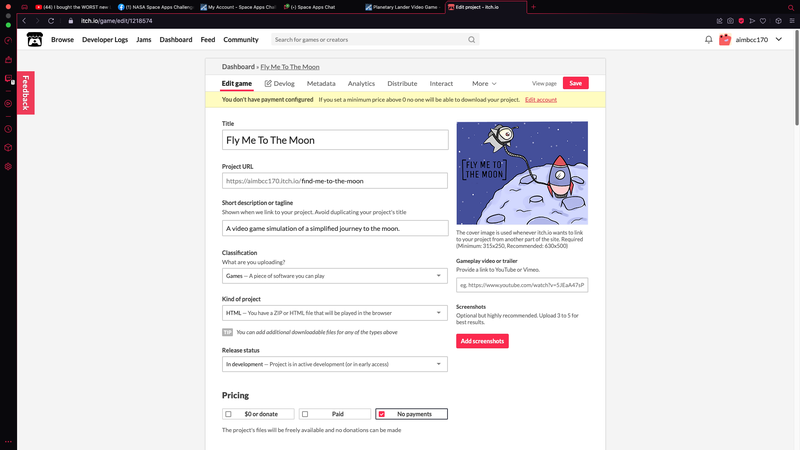Open GX Corner bag icon in sidebar
The width and height of the screenshot is (800, 450).
pyautogui.click(x=8, y=60)
